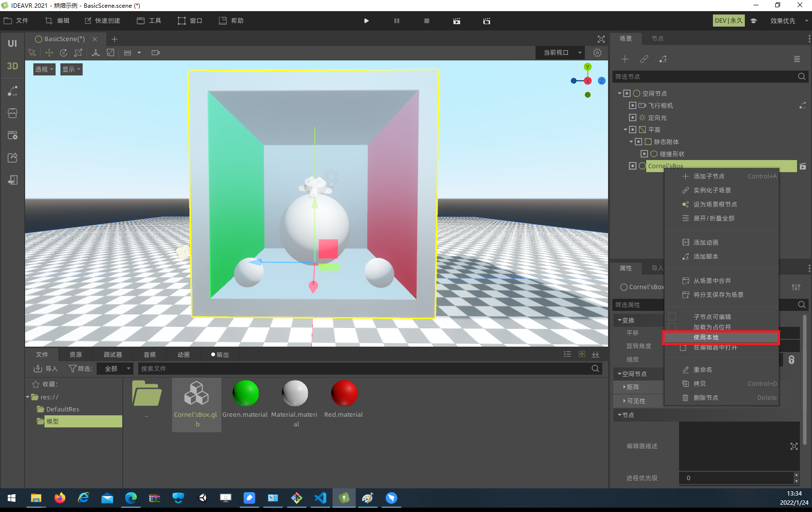Click the search icon in node filter
This screenshot has height=512, width=812.
[801, 76]
